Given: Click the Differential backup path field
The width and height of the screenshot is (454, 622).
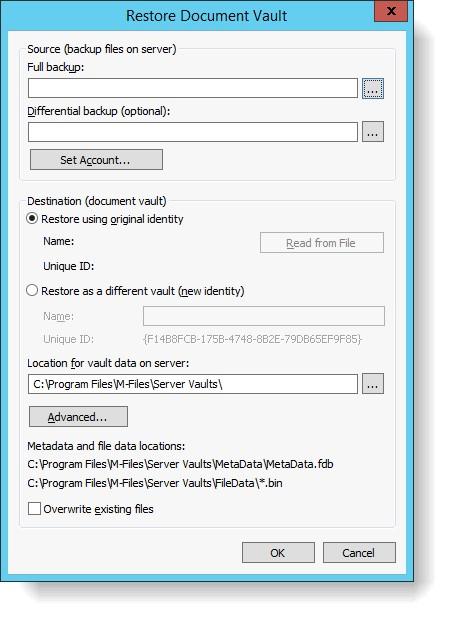Looking at the screenshot, I should point(193,132).
